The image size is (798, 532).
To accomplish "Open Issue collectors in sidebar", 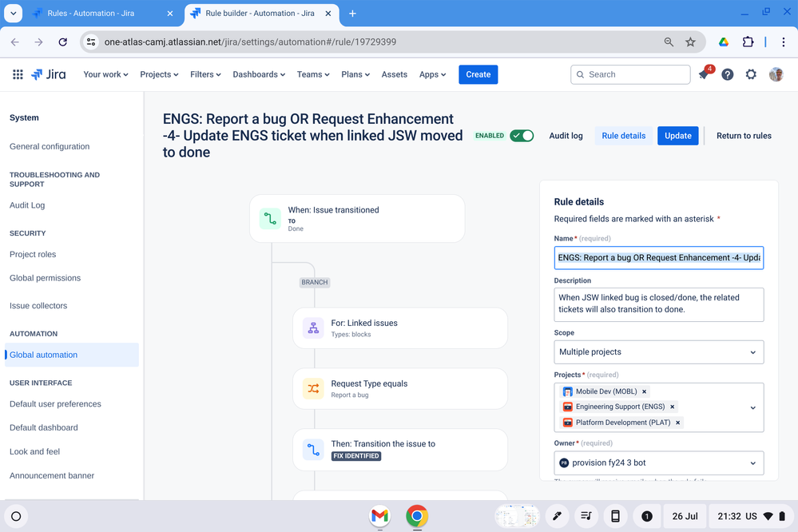I will (x=38, y=305).
